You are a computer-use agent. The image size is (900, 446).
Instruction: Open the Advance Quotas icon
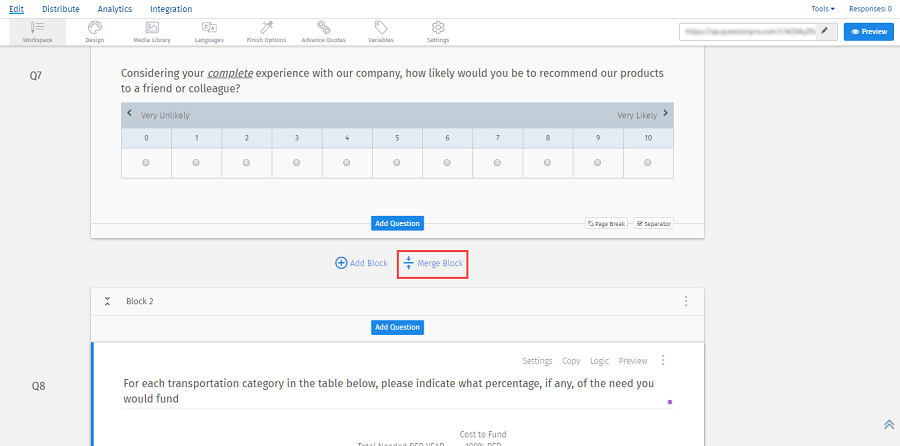point(324,28)
